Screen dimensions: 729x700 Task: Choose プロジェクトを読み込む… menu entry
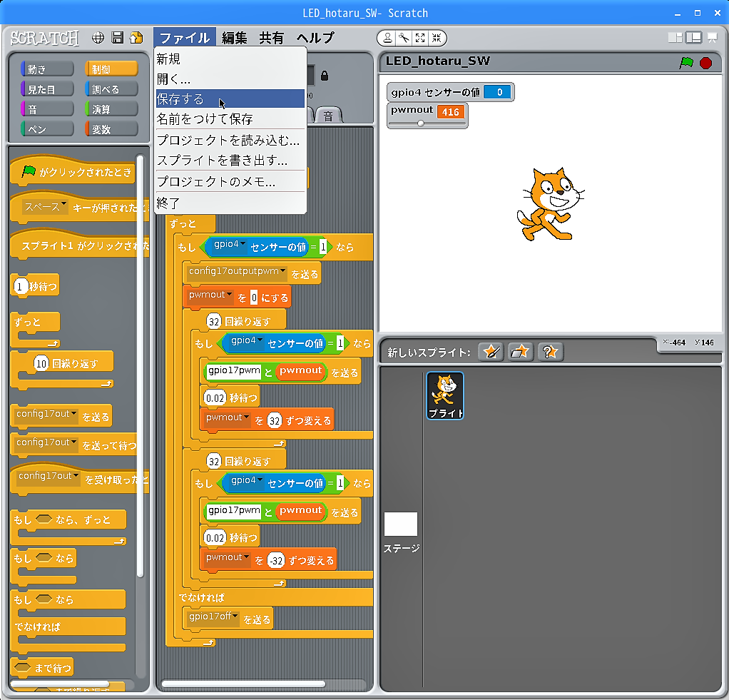230,140
